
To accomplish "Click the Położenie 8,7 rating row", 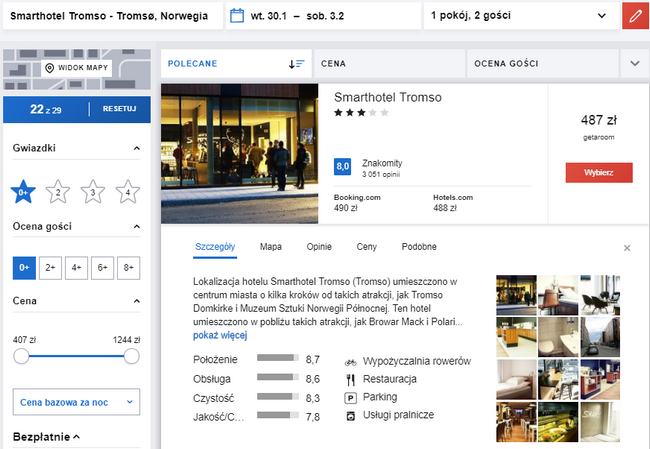I will click(256, 359).
